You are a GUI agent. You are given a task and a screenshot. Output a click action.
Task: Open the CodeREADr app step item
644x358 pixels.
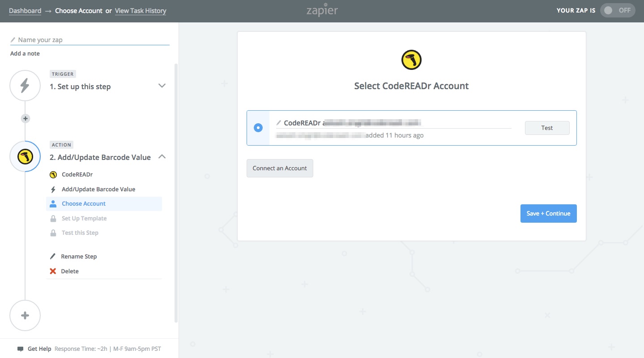click(x=104, y=175)
